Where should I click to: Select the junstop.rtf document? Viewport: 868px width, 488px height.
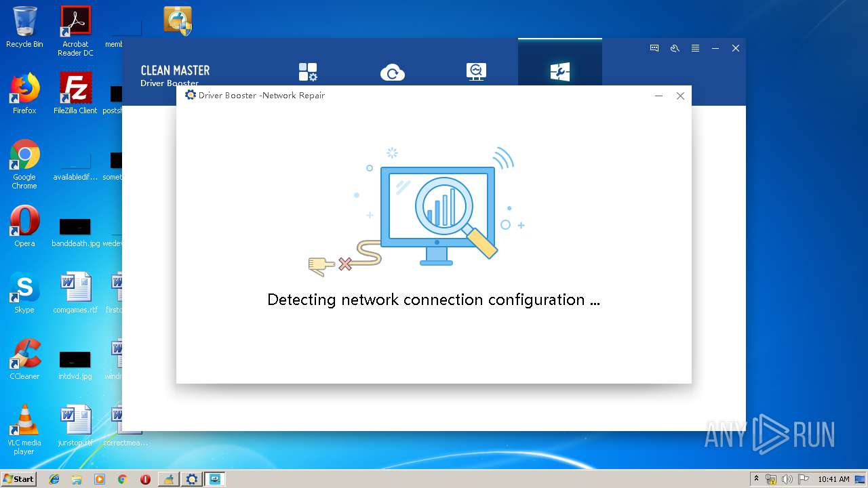[x=75, y=426]
